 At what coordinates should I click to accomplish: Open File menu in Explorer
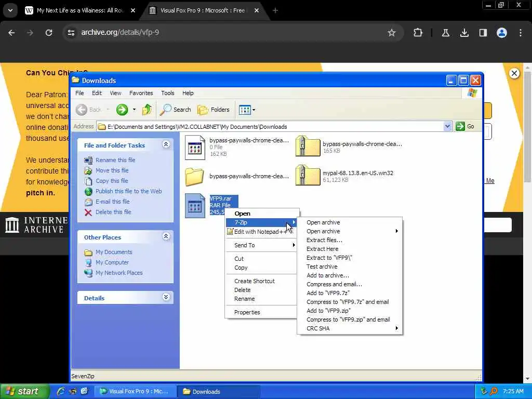[79, 93]
